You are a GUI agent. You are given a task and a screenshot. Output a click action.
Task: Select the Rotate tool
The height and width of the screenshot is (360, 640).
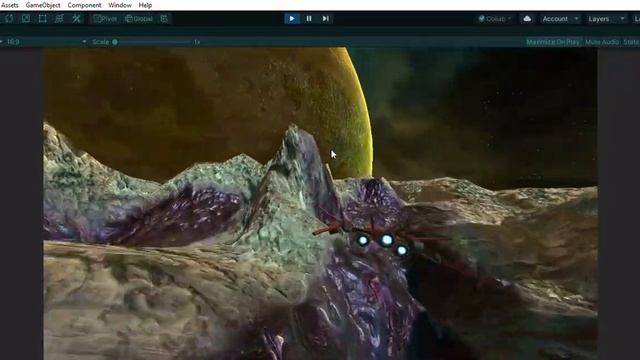point(9,19)
